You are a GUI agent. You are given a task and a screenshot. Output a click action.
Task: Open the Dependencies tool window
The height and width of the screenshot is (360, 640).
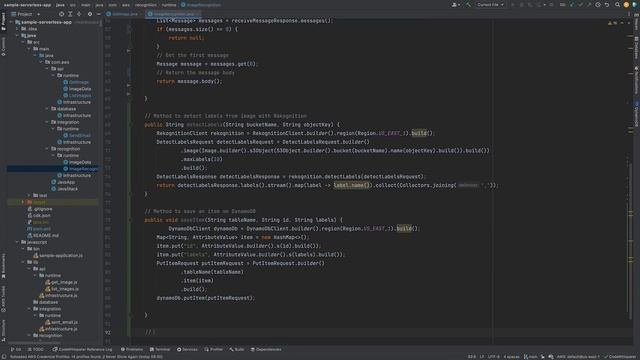point(266,349)
